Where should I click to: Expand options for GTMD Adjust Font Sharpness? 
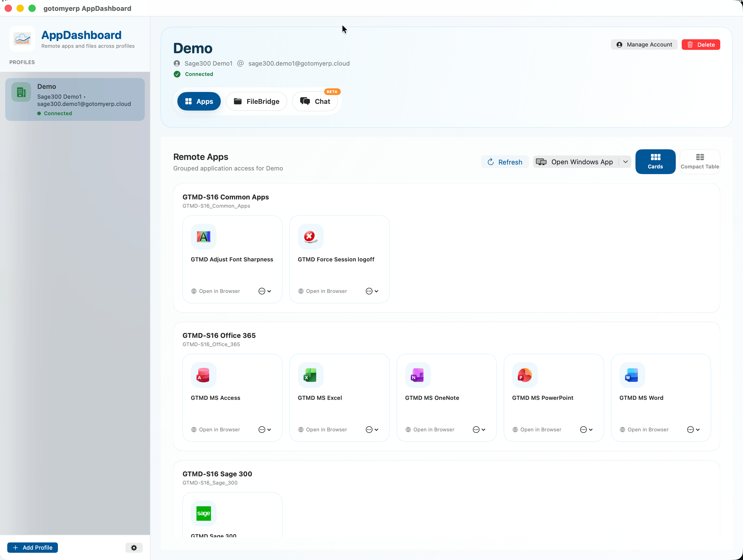(265, 291)
